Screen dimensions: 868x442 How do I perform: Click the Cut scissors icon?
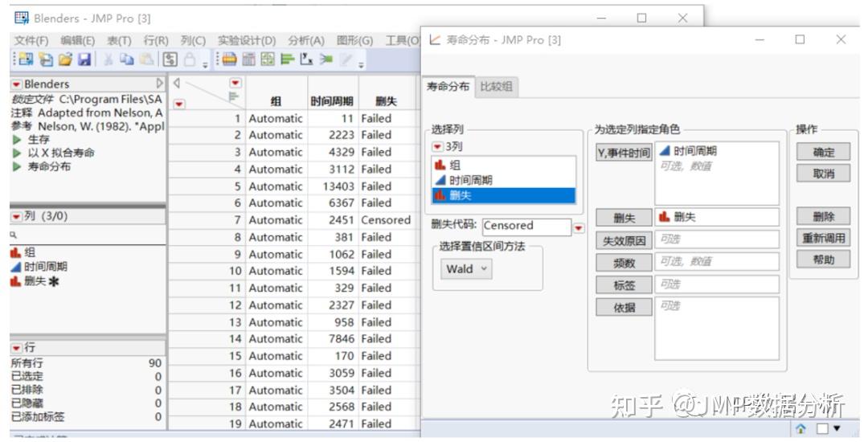tap(108, 59)
